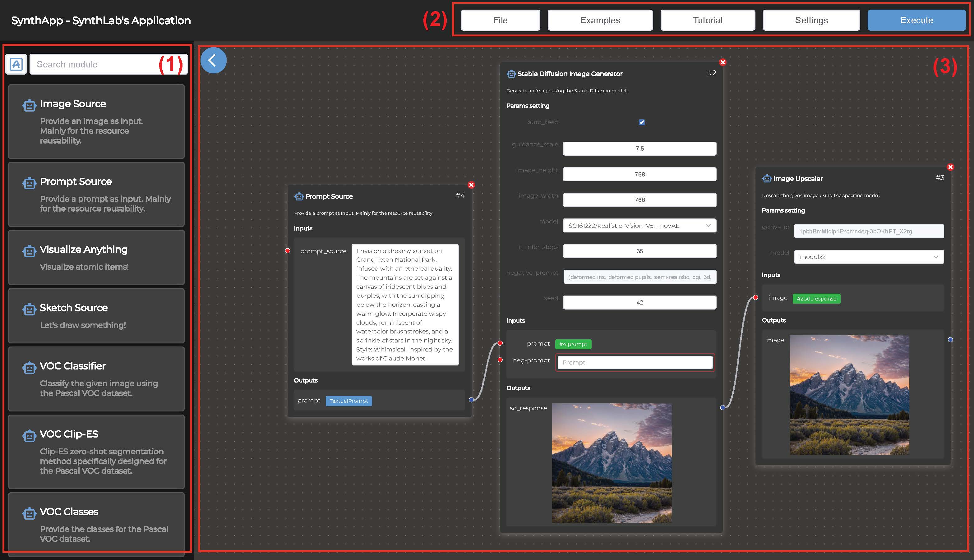This screenshot has height=560, width=974.
Task: Delete the Stable Diffusion Image Generator node
Action: point(723,62)
